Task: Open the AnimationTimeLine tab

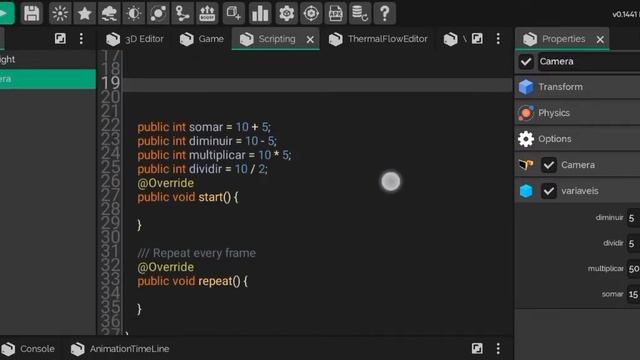Action: coord(120,349)
